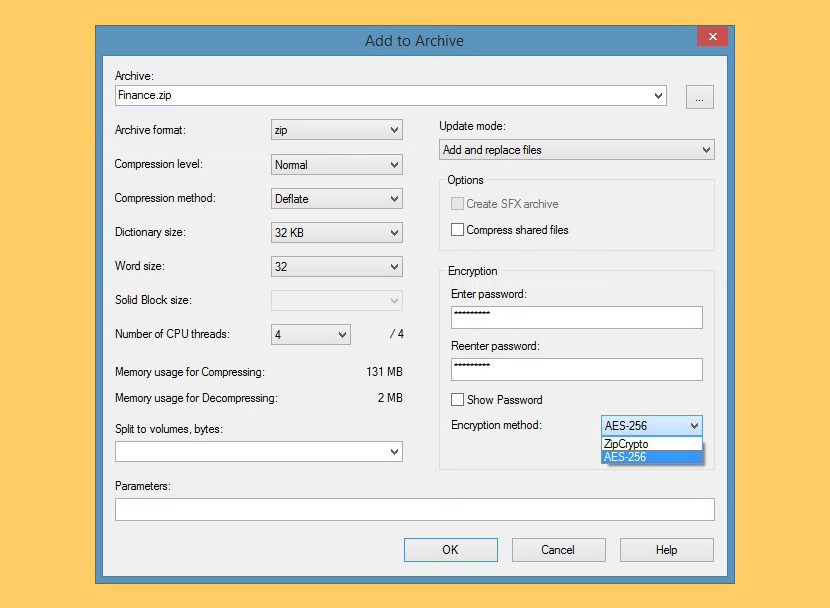Image resolution: width=830 pixels, height=608 pixels.
Task: Open the Compression level dropdown
Action: (337, 165)
